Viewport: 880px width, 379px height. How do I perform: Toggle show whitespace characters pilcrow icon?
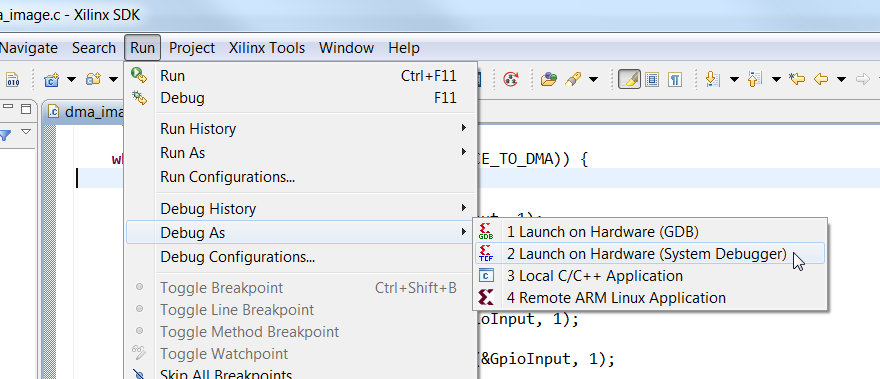tap(675, 80)
